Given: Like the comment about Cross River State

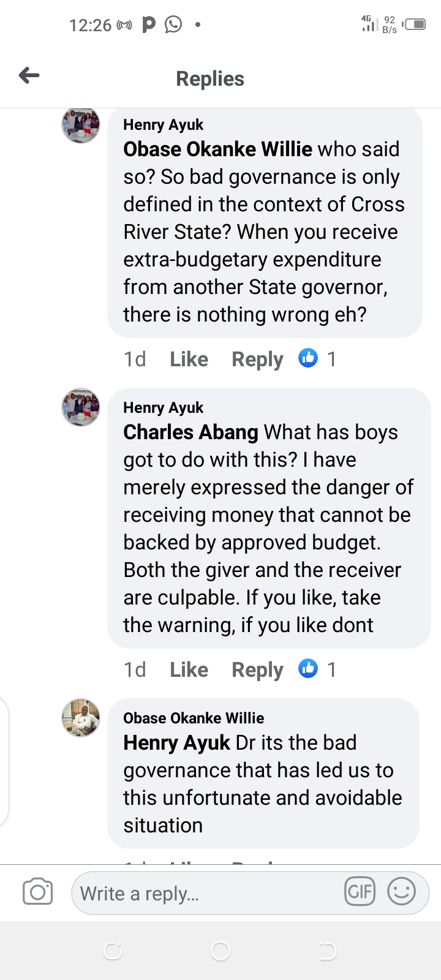Looking at the screenshot, I should [189, 359].
